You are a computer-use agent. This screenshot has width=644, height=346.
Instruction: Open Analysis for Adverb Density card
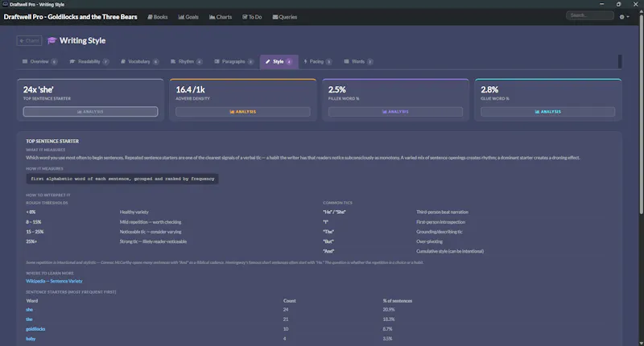coord(243,112)
